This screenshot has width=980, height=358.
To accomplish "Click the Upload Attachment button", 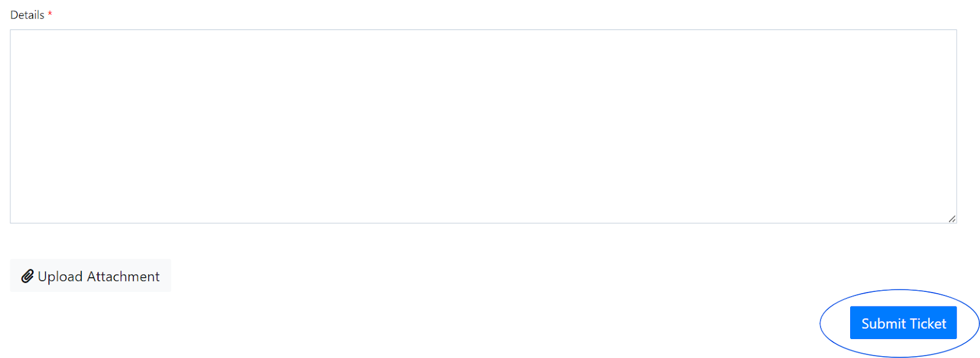I will pos(91,276).
